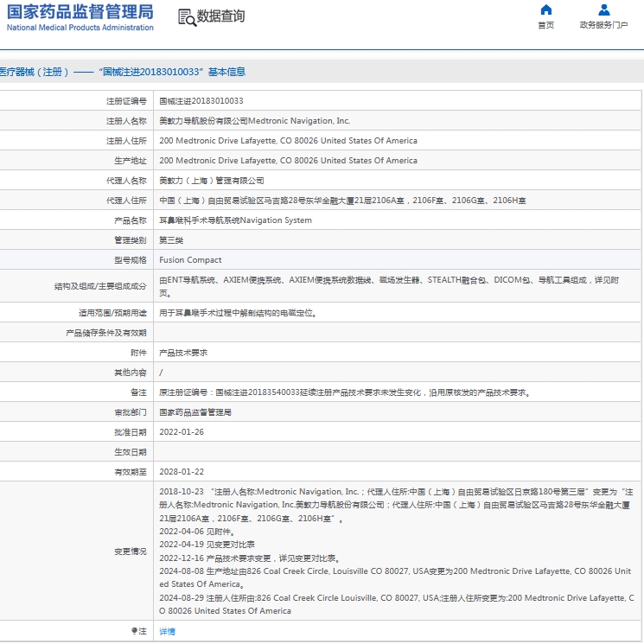Click the 2018-10-23 change record entry
This screenshot has height=644, width=644.
[x=396, y=505]
